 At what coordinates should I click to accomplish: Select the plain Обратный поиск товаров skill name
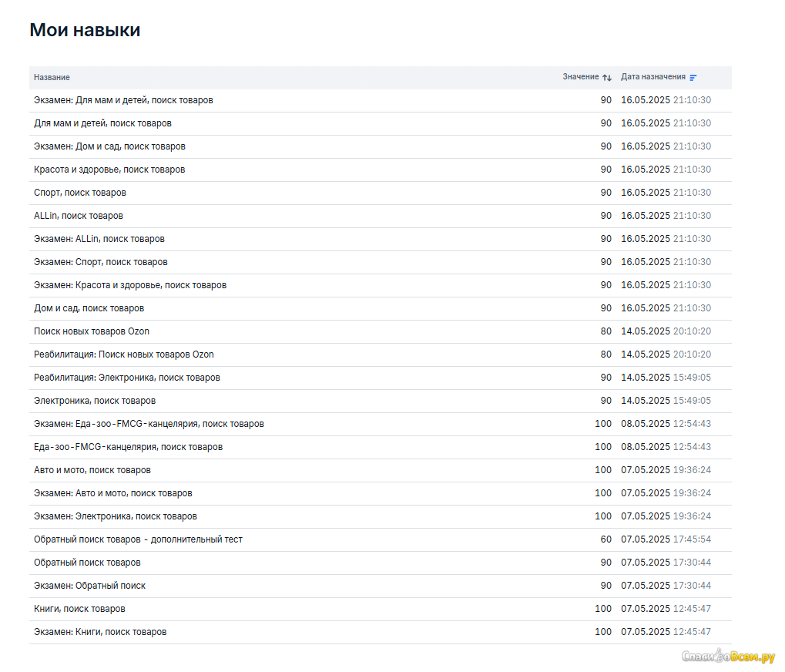87,563
